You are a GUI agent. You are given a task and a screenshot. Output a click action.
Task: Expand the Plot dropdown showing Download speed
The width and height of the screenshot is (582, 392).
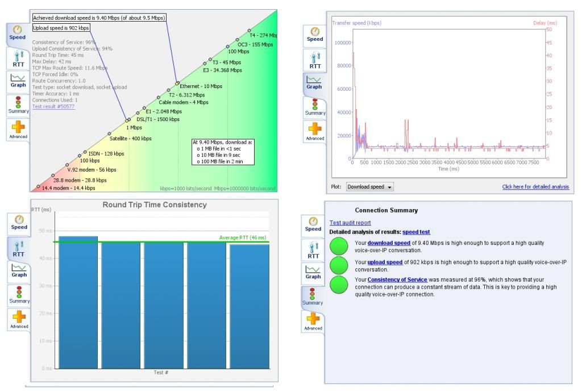[x=369, y=187]
